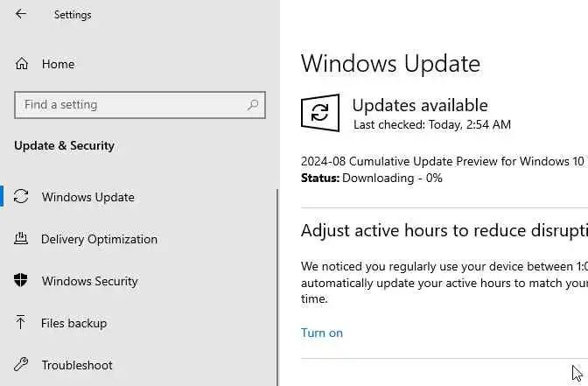The width and height of the screenshot is (588, 386).
Task: Open the Windows Update menu item
Action: (87, 197)
